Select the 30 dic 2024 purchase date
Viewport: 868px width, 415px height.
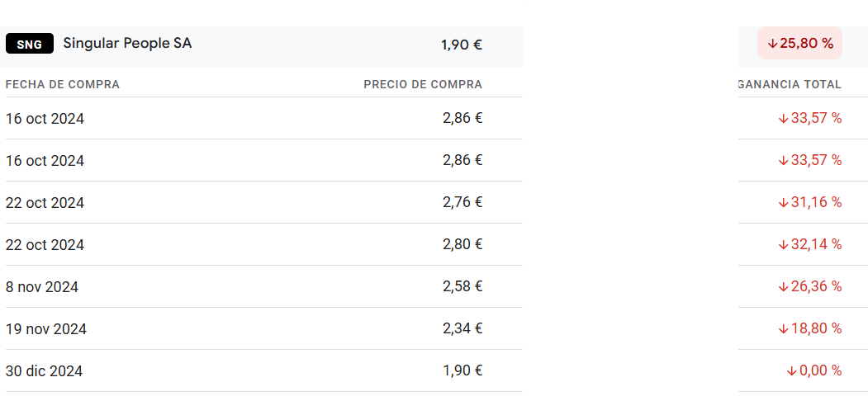coord(45,371)
